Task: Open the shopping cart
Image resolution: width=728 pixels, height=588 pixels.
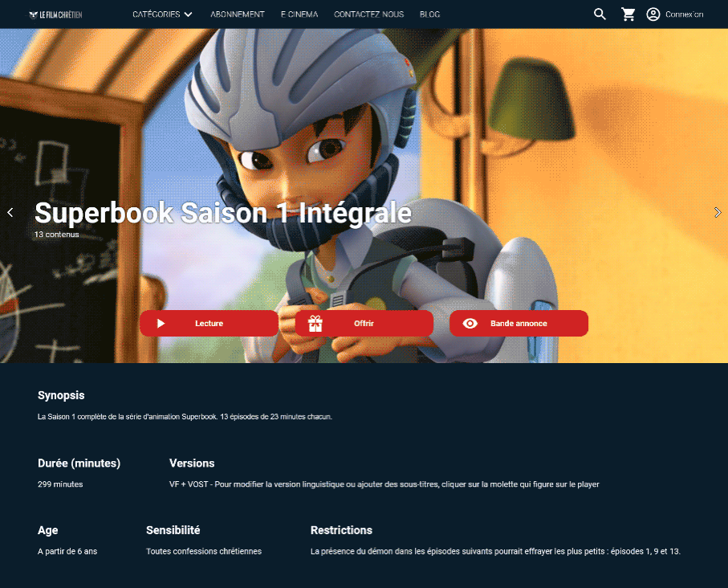Action: pyautogui.click(x=628, y=14)
